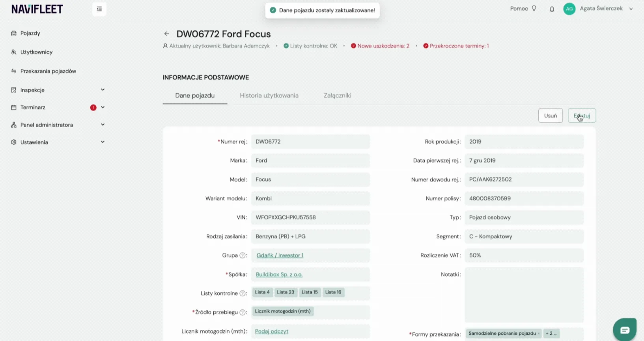Image resolution: width=644 pixels, height=341 pixels.
Task: Click the AG user avatar
Action: 569,9
